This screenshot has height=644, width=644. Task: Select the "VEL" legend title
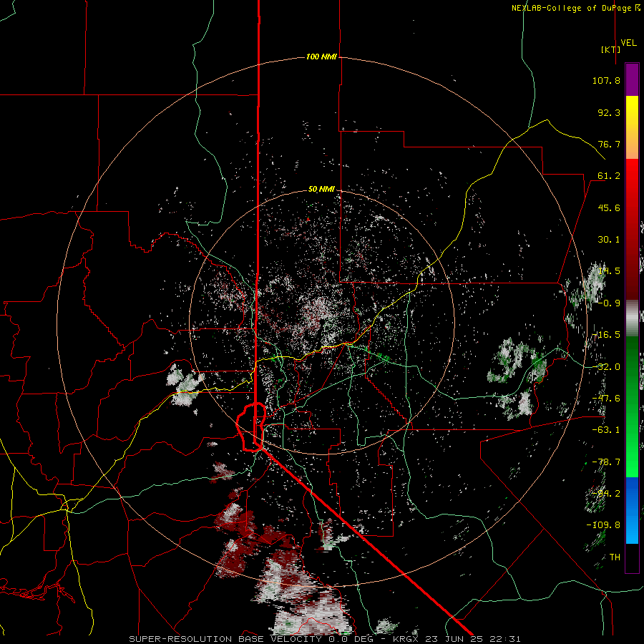[x=629, y=43]
